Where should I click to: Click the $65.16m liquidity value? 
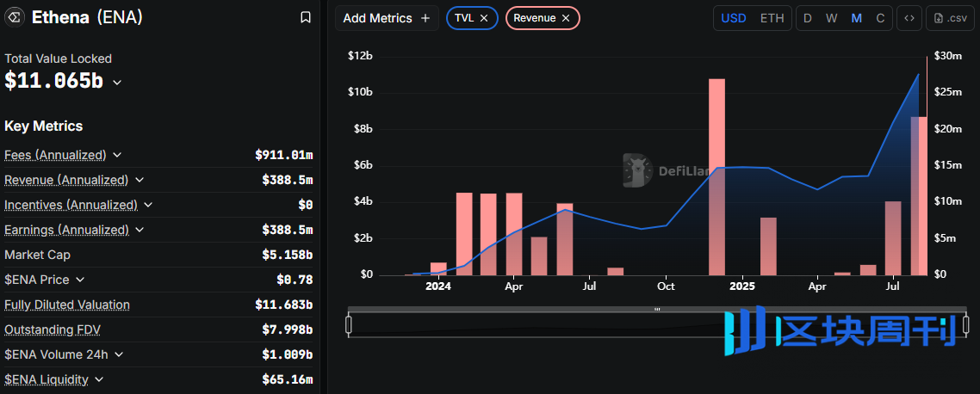(x=288, y=379)
